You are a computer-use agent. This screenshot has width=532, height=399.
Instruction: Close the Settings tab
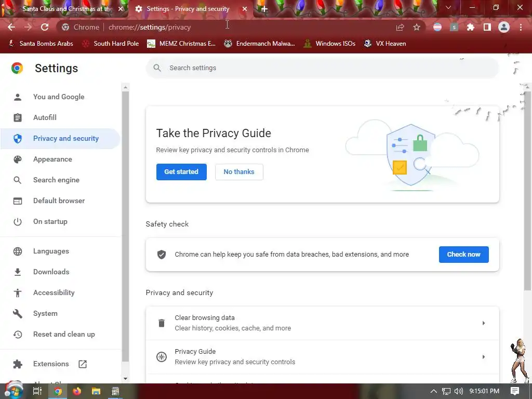click(x=245, y=9)
